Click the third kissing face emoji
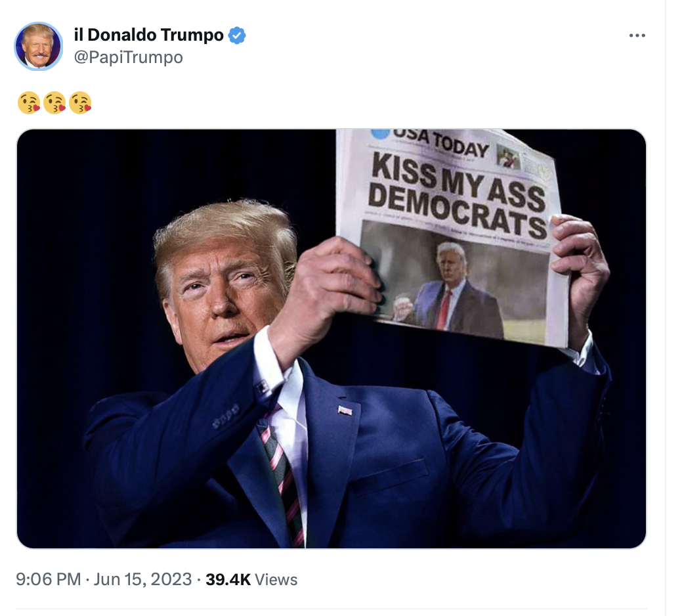 pyautogui.click(x=80, y=103)
